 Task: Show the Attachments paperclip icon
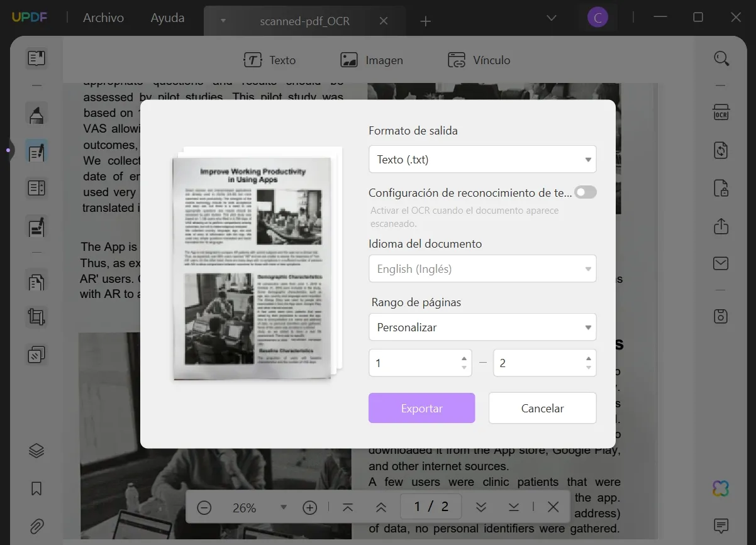[36, 526]
